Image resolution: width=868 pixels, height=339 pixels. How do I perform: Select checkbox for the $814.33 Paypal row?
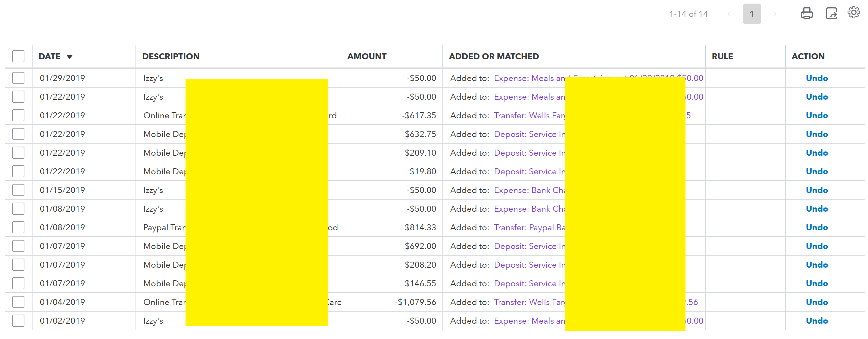pos(18,228)
